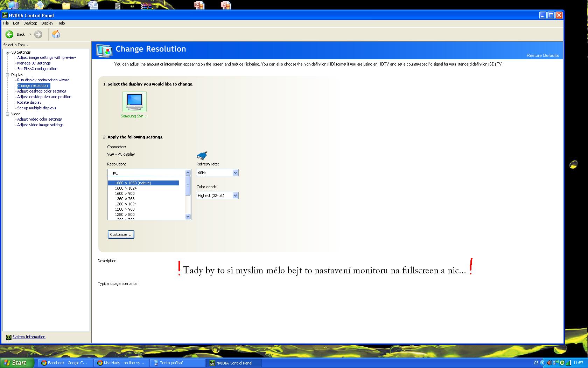
Task: Go back with the green Back arrow
Action: click(9, 34)
